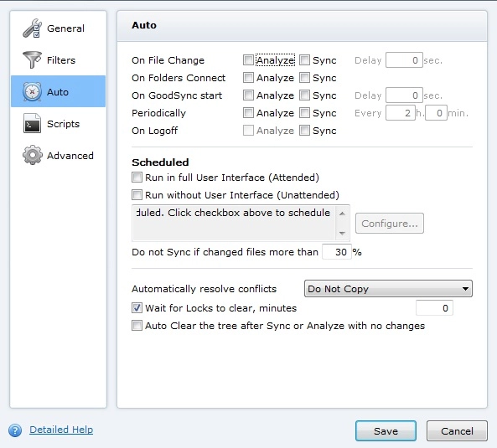This screenshot has height=448, width=497.
Task: Check Run without User Interface (Unattended)
Action: pos(137,195)
